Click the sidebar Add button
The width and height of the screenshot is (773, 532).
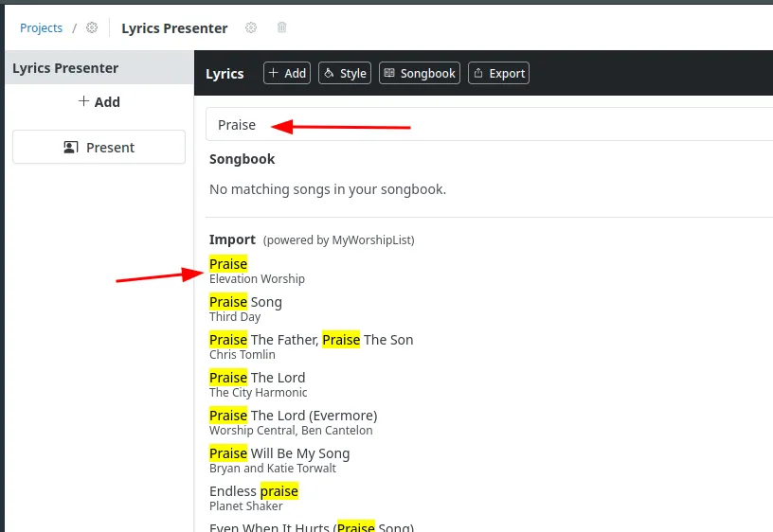99,102
